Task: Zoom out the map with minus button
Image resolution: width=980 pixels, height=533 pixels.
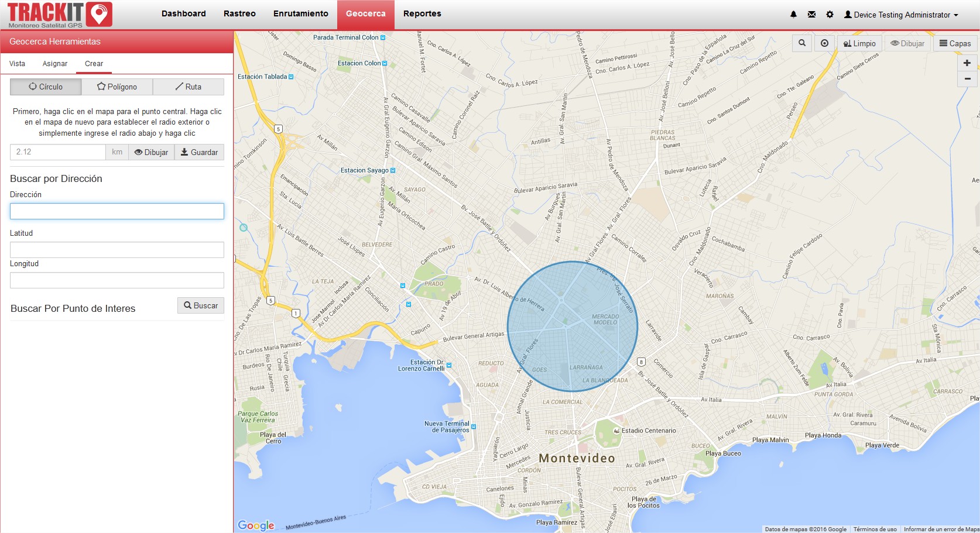Action: [967, 78]
